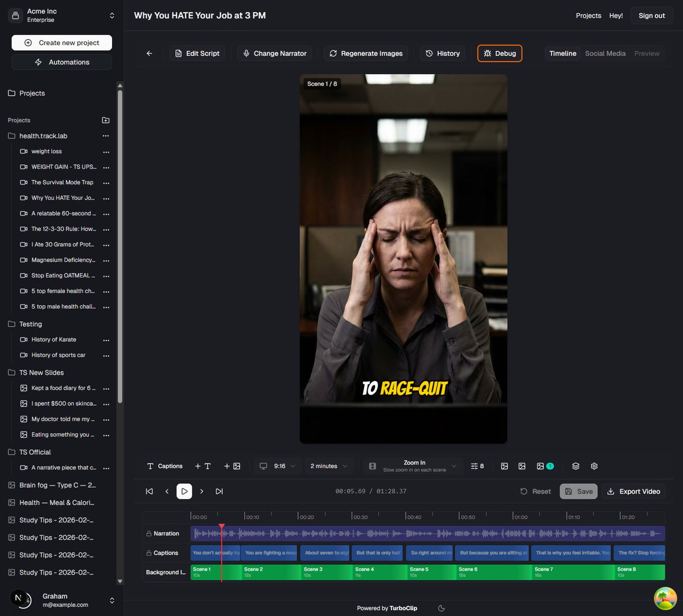Open options menu for health.track.lab folder
Image resolution: width=683 pixels, height=616 pixels.
coord(105,136)
